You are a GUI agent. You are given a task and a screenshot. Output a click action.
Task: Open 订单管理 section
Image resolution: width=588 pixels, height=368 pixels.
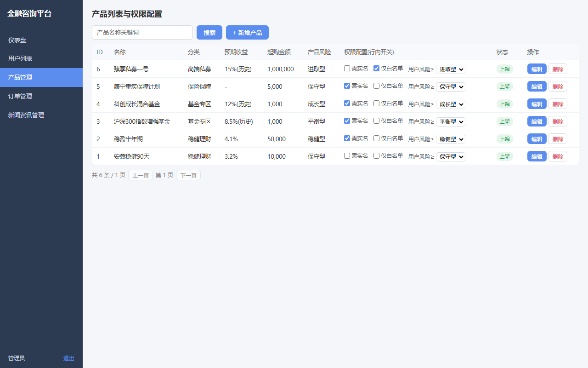(x=41, y=97)
